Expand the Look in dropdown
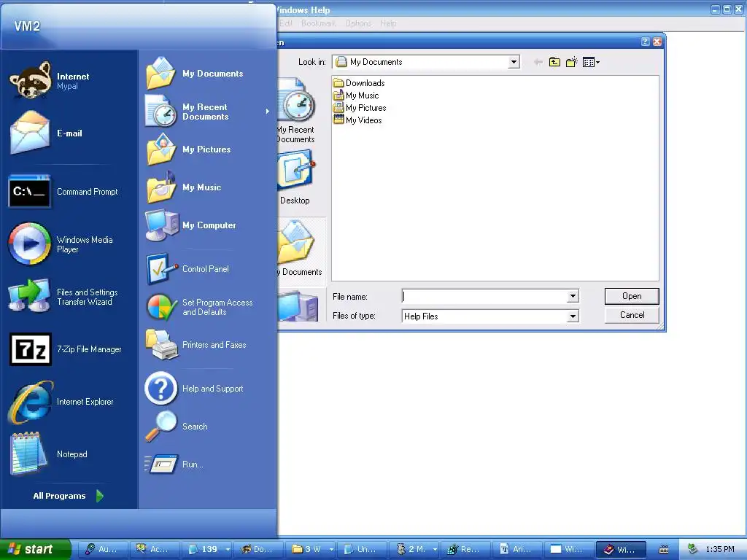The height and width of the screenshot is (560, 747). coord(514,62)
